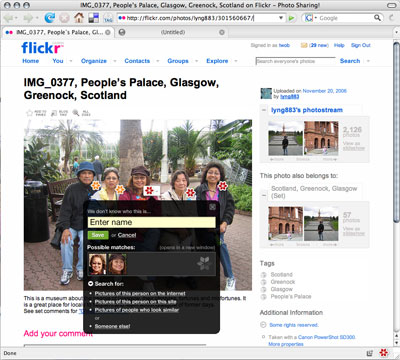Viewport: 400px width, 360px height.
Task: Close the face naming popup
Action: [x=212, y=207]
